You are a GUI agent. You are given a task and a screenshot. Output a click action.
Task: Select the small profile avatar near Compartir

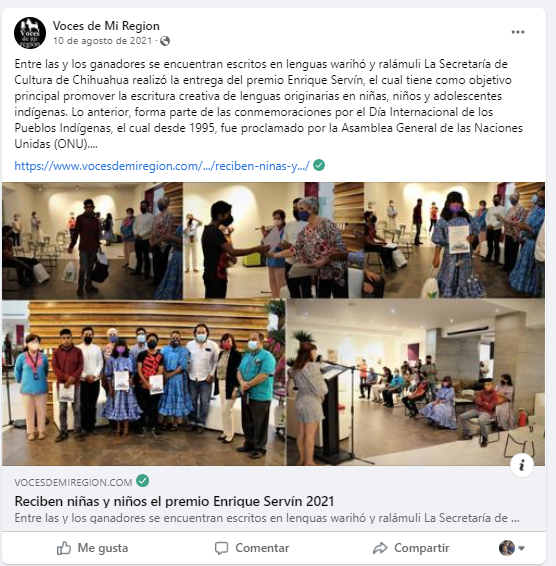[507, 548]
